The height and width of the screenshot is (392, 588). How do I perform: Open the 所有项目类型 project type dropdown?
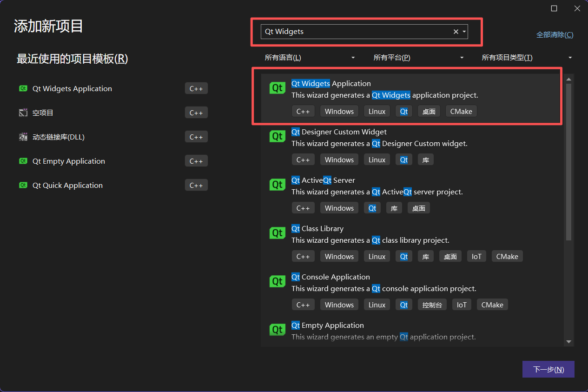click(x=527, y=58)
